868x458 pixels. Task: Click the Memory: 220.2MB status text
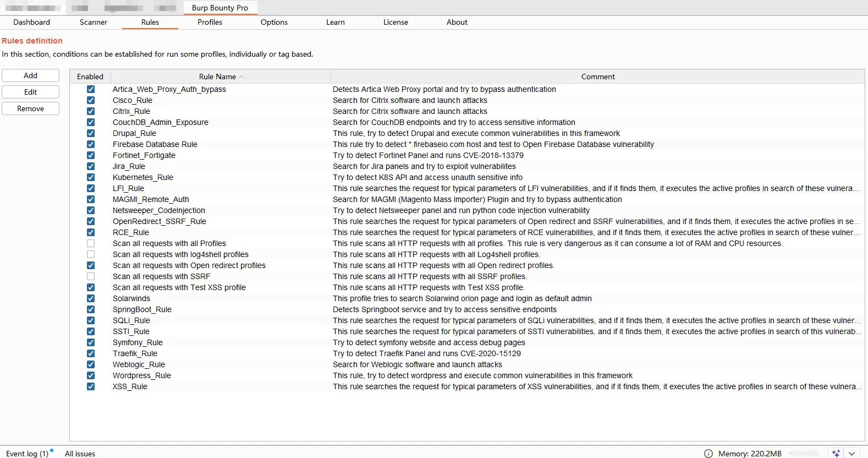(x=750, y=454)
